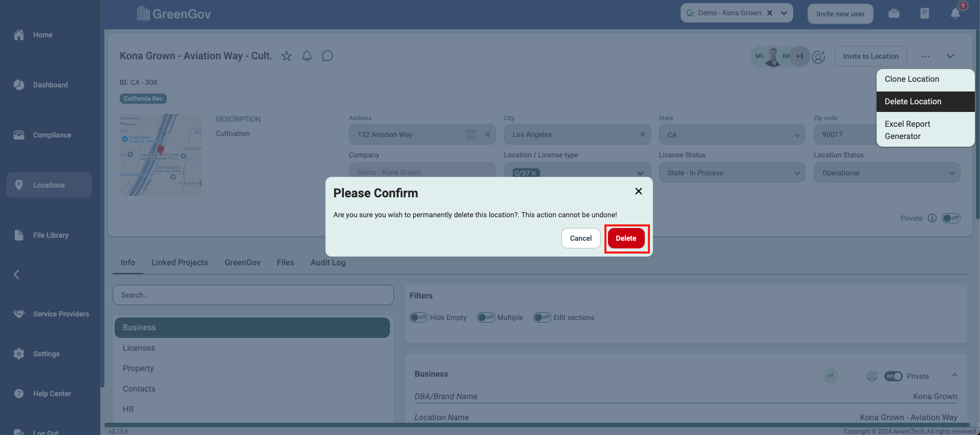Favorite this location with the star icon
The image size is (980, 435).
pos(287,56)
